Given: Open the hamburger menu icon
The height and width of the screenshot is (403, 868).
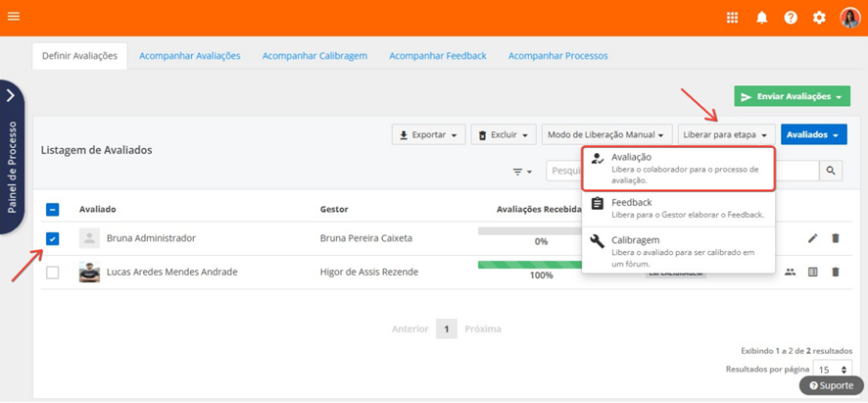Looking at the screenshot, I should click(14, 17).
